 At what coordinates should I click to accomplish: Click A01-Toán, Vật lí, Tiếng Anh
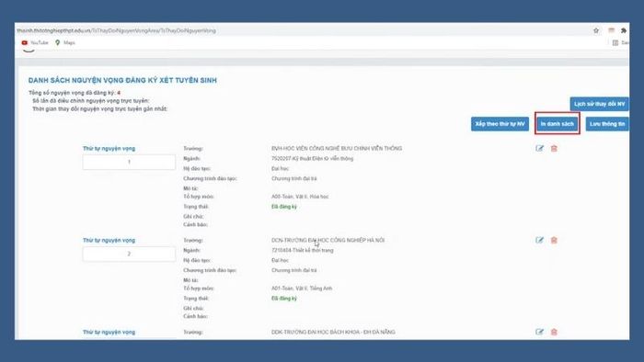[302, 288]
